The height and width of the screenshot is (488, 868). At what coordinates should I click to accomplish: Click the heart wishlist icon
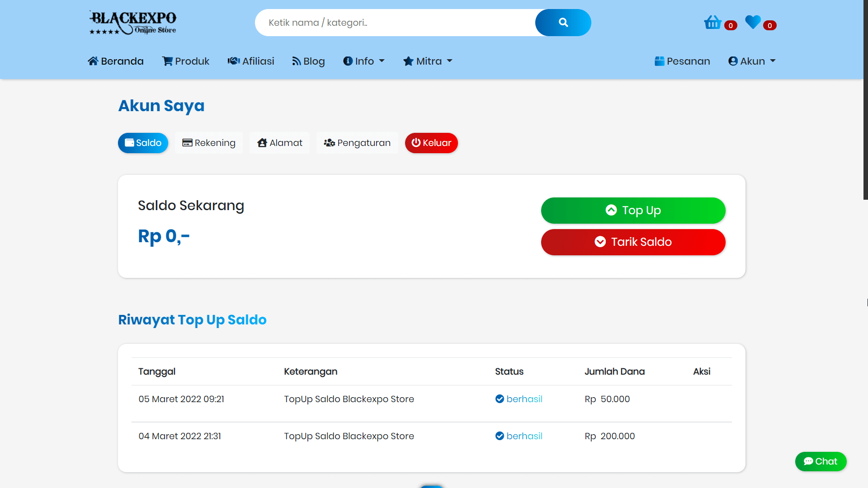tap(753, 22)
